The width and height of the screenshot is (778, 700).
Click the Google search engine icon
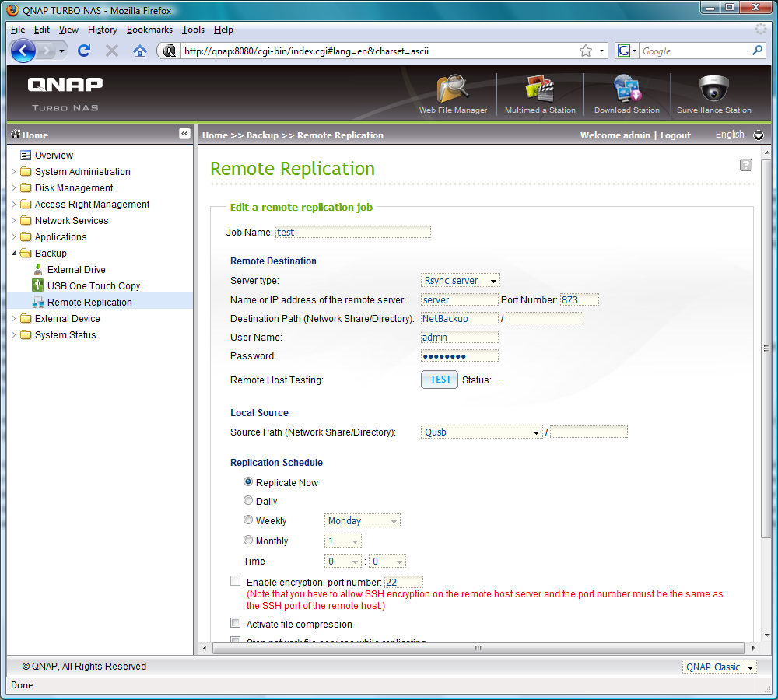pyautogui.click(x=624, y=51)
